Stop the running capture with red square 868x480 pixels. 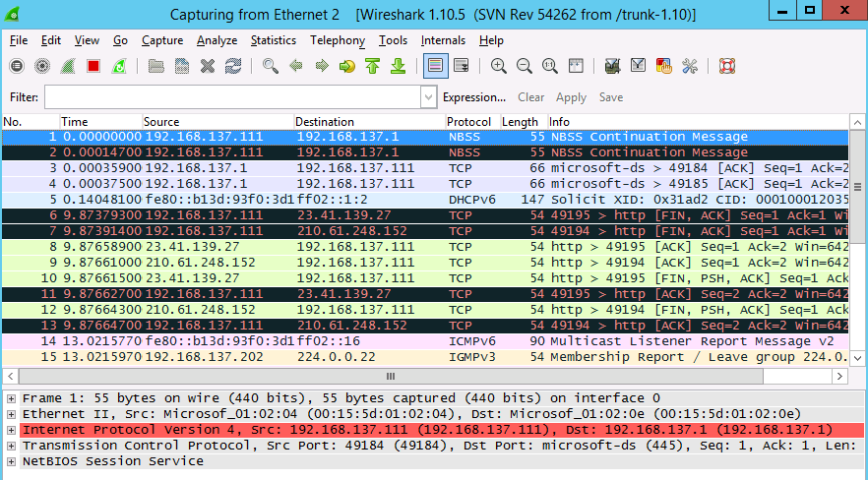click(x=93, y=66)
